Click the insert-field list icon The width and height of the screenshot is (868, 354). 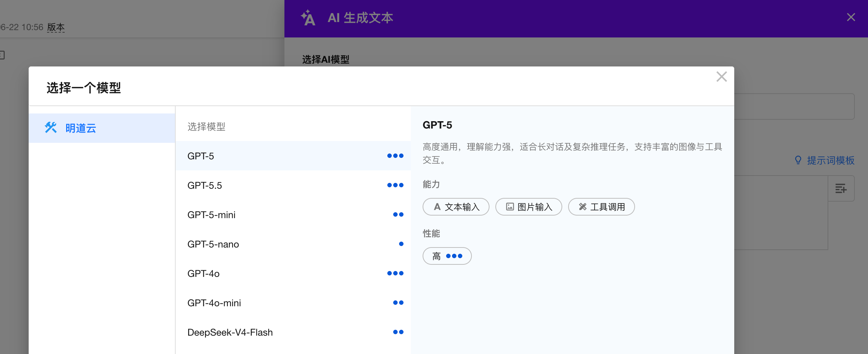tap(841, 188)
